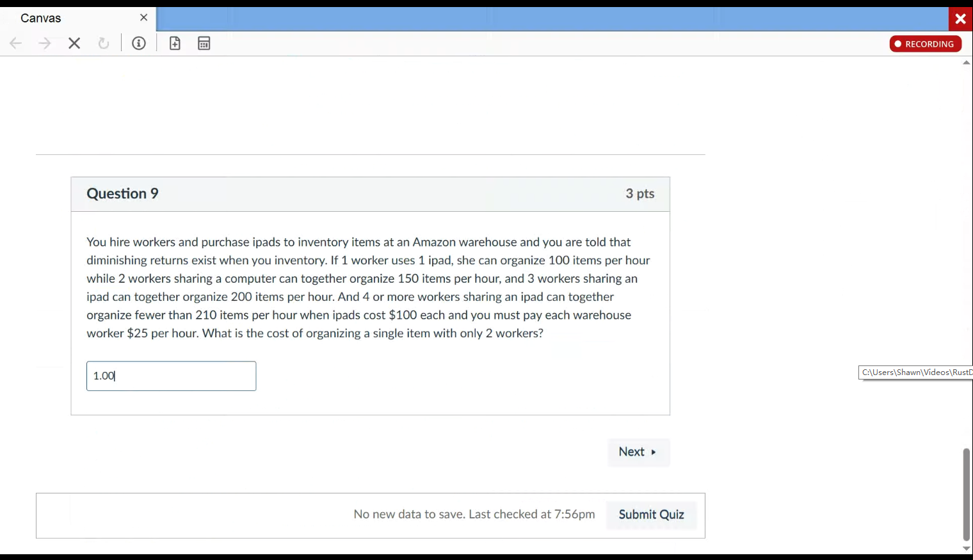The image size is (973, 560).
Task: Go to the Next question
Action: [638, 452]
